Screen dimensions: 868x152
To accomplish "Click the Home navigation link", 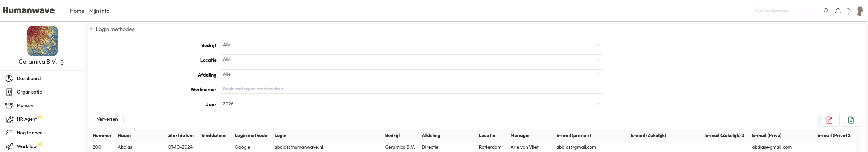I will tap(77, 11).
